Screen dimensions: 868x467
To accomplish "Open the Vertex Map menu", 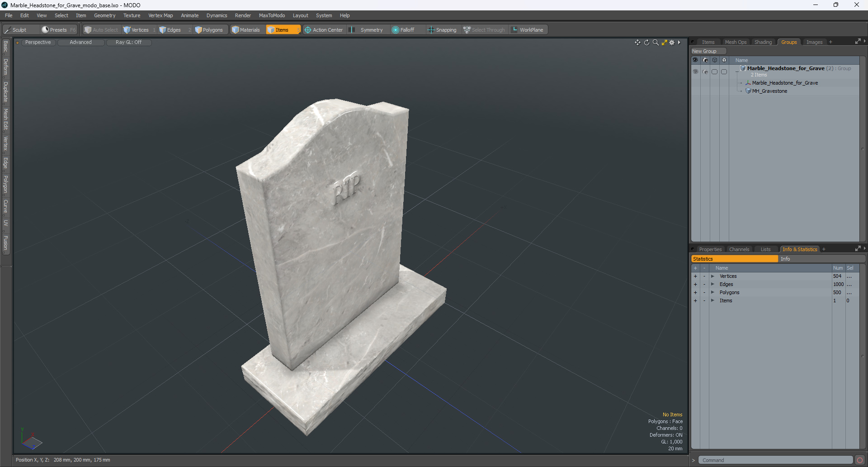I will pyautogui.click(x=160, y=15).
